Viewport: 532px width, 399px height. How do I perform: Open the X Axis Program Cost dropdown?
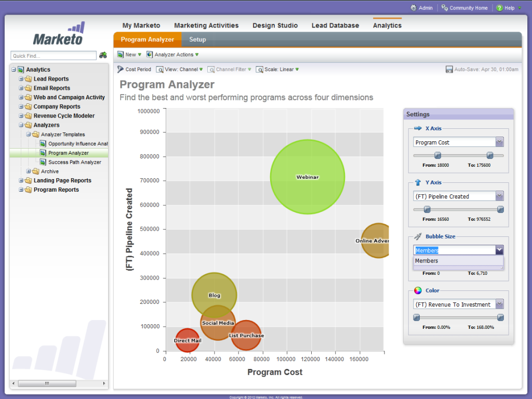tap(499, 142)
